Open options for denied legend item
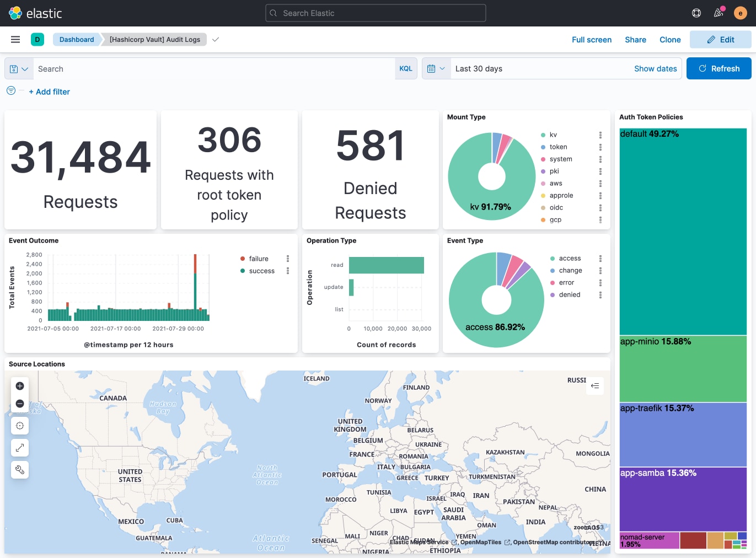Viewport: 756px width, 558px height. pyautogui.click(x=600, y=295)
